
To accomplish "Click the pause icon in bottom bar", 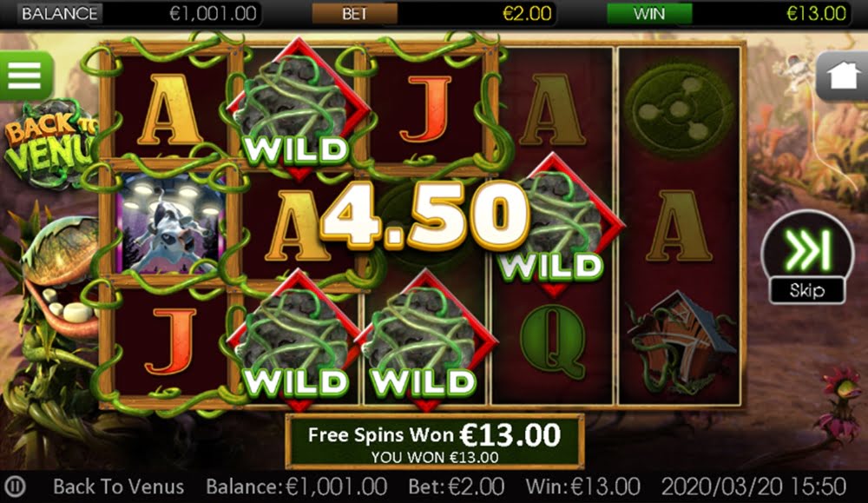I will (16, 487).
